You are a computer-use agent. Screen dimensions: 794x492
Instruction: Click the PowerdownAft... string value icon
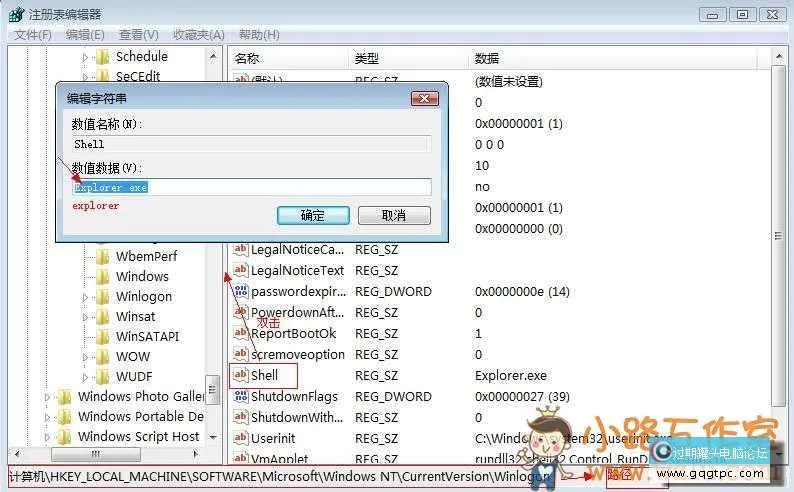click(x=241, y=312)
